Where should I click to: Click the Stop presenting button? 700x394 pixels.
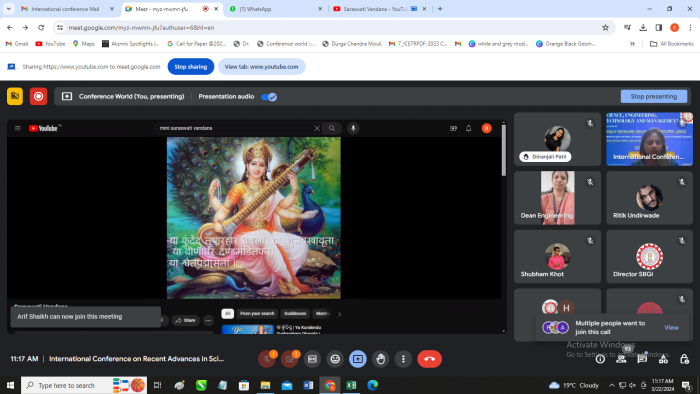point(654,96)
